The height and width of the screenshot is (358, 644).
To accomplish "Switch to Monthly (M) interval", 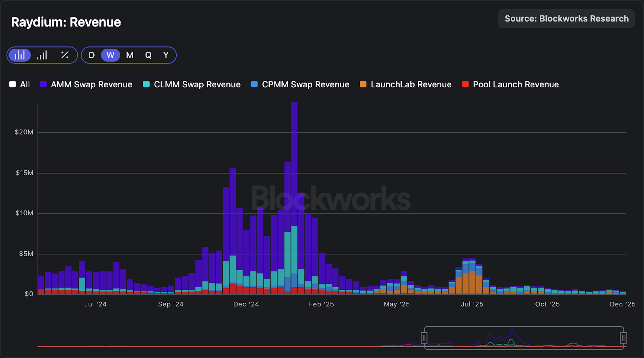I will click(x=130, y=55).
